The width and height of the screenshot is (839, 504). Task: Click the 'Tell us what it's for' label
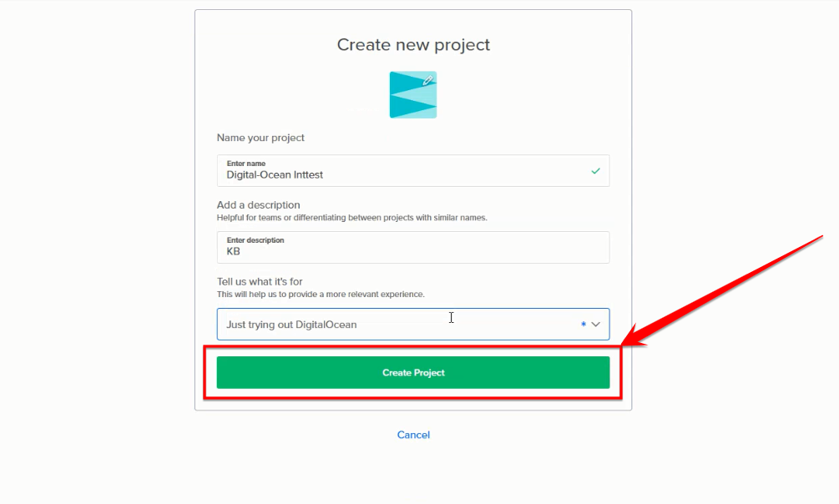coord(260,281)
